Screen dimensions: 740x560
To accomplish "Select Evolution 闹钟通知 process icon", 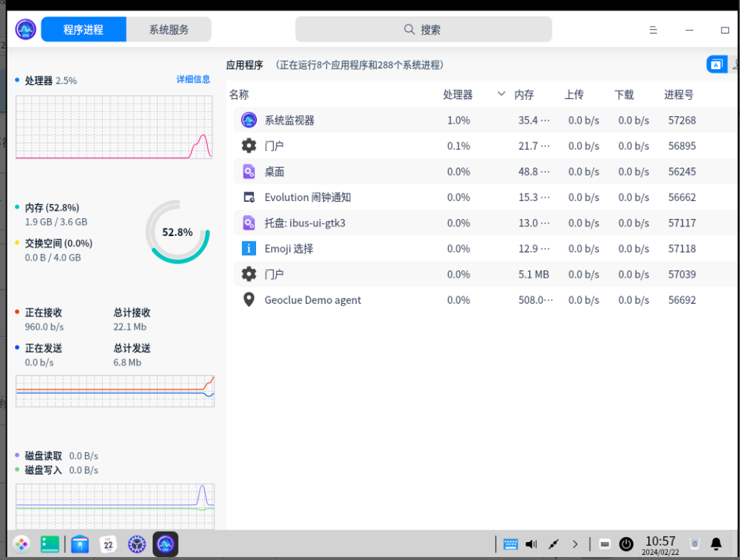I will [249, 197].
